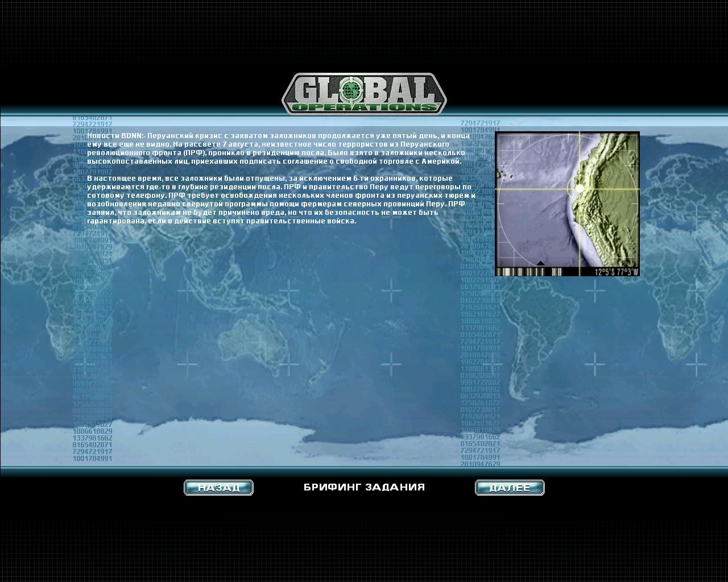Click the coordinates text 12°5'S 77°3'W
The image size is (728, 582).
617,272
